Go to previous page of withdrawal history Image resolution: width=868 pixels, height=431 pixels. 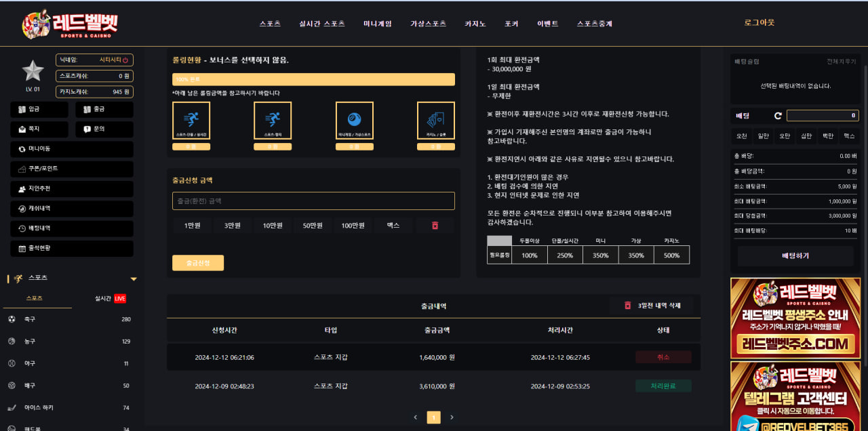pos(416,417)
